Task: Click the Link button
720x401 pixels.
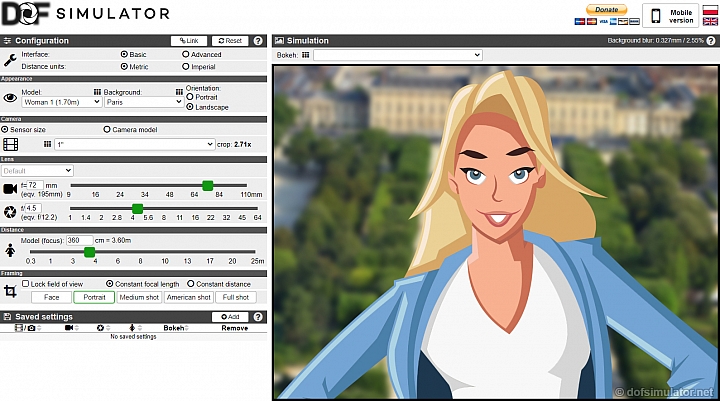Action: 189,41
